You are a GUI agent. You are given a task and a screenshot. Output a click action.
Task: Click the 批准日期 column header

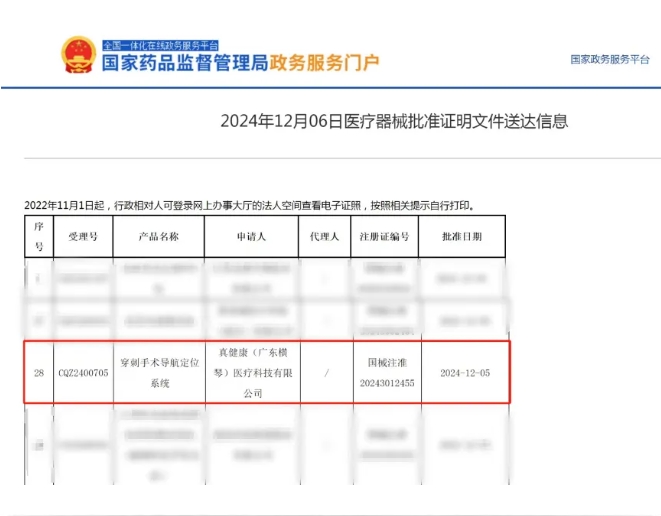point(462,236)
